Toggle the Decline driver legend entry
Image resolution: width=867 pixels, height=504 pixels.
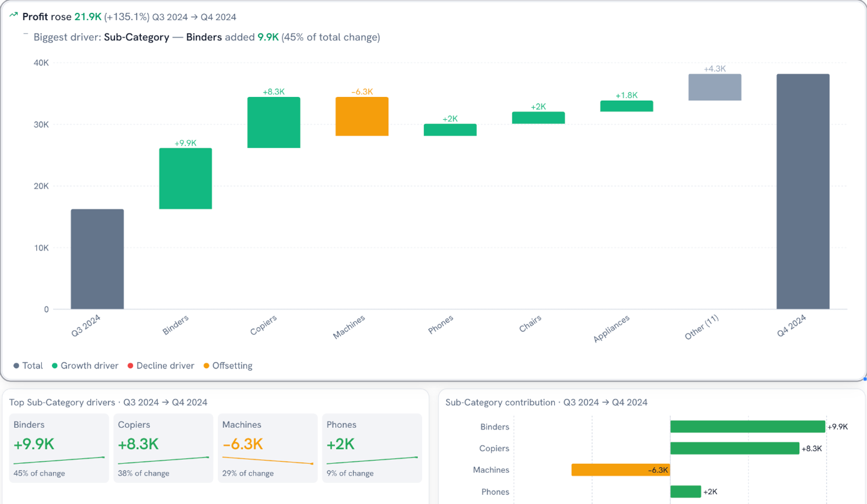(x=161, y=365)
